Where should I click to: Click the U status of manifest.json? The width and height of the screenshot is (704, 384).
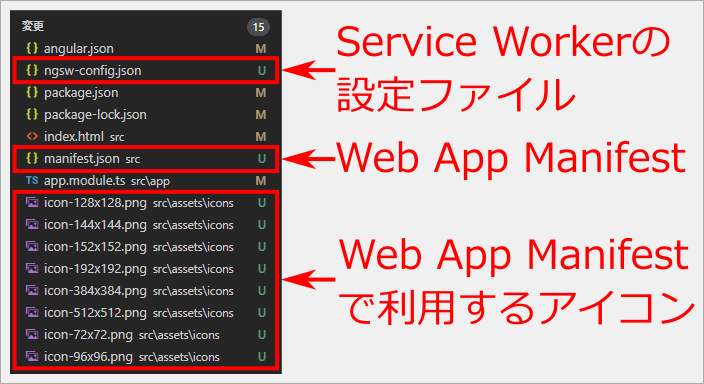(262, 159)
